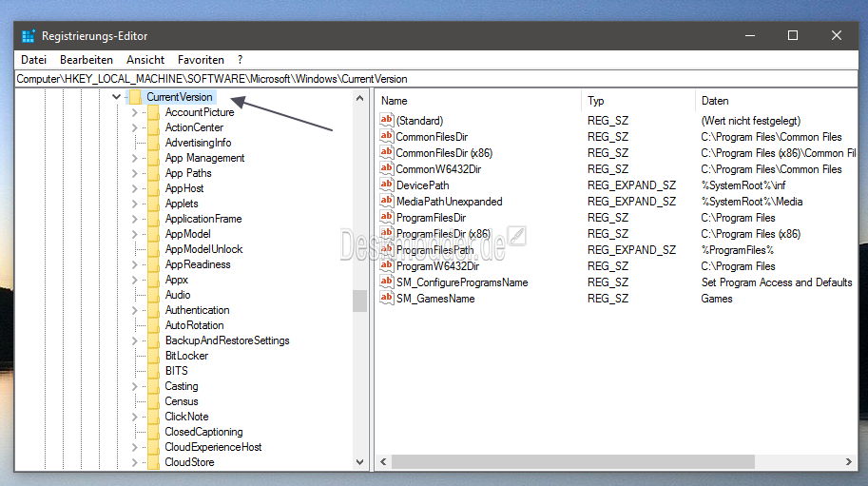
Task: Select the BackupAndRestoreSettings tree entry
Action: pos(227,340)
